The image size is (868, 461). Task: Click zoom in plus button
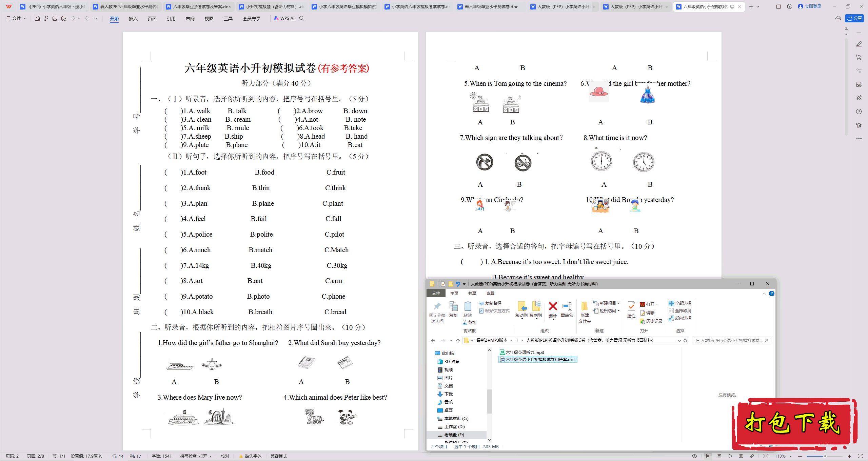[849, 456]
